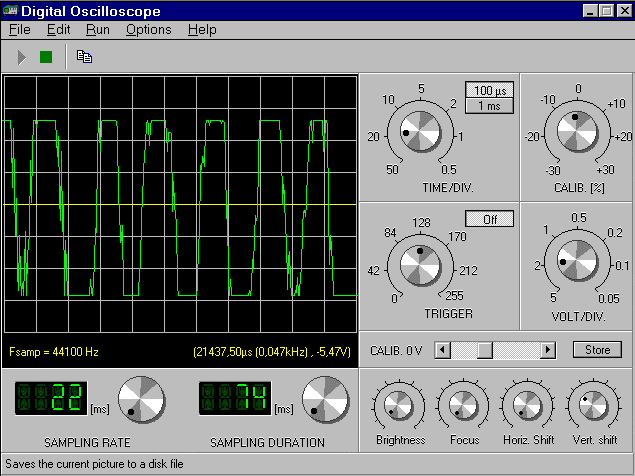Click the Sampling Duration knob

click(324, 399)
